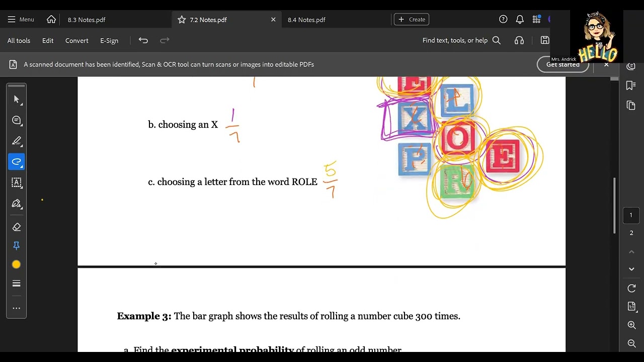Open the page thumbnails panel icon

631,105
